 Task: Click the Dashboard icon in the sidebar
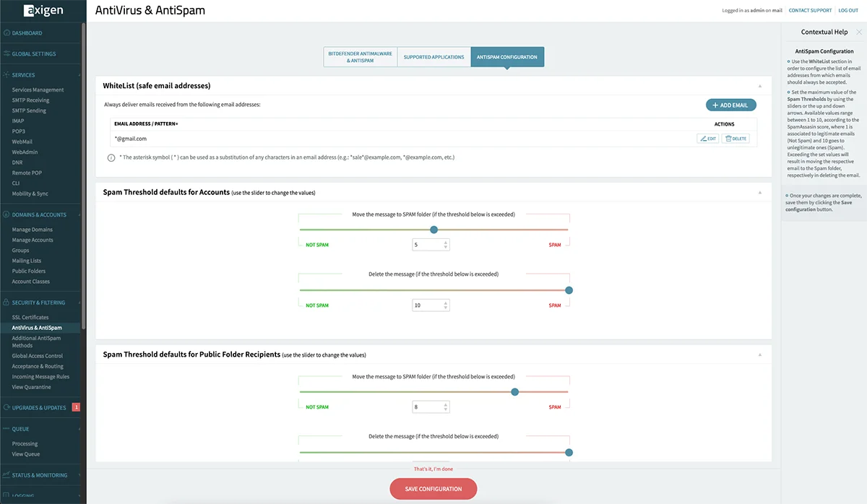pyautogui.click(x=7, y=33)
